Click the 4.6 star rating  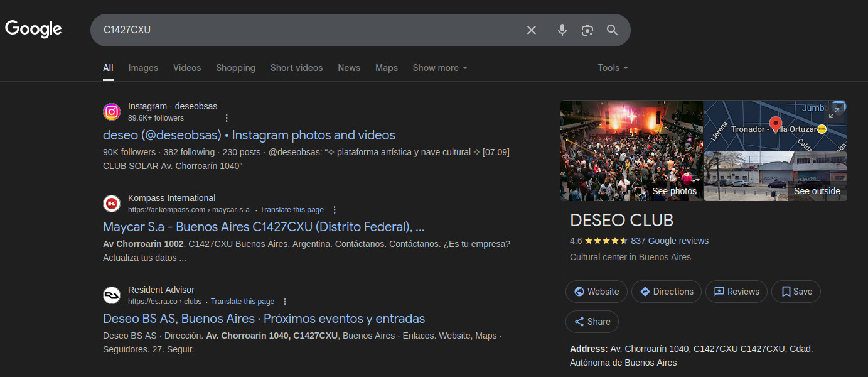tap(598, 241)
